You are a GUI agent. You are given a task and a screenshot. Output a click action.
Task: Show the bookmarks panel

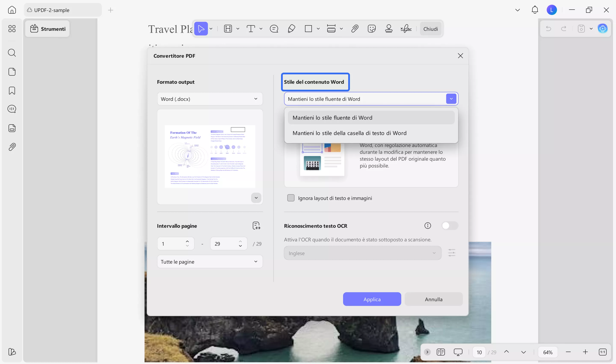click(x=12, y=91)
